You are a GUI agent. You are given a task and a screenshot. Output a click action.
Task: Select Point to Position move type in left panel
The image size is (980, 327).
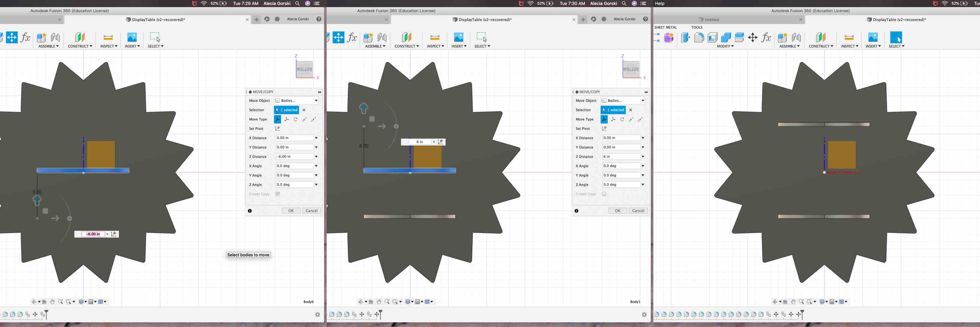coord(313,119)
